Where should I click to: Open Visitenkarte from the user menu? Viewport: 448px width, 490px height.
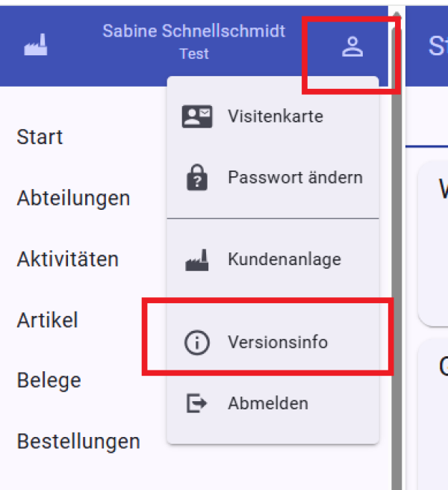point(275,117)
